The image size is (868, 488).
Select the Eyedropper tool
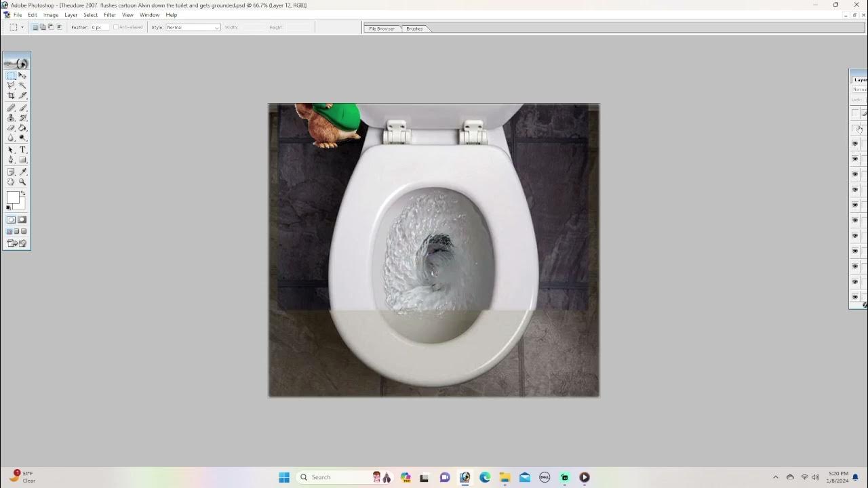(22, 172)
